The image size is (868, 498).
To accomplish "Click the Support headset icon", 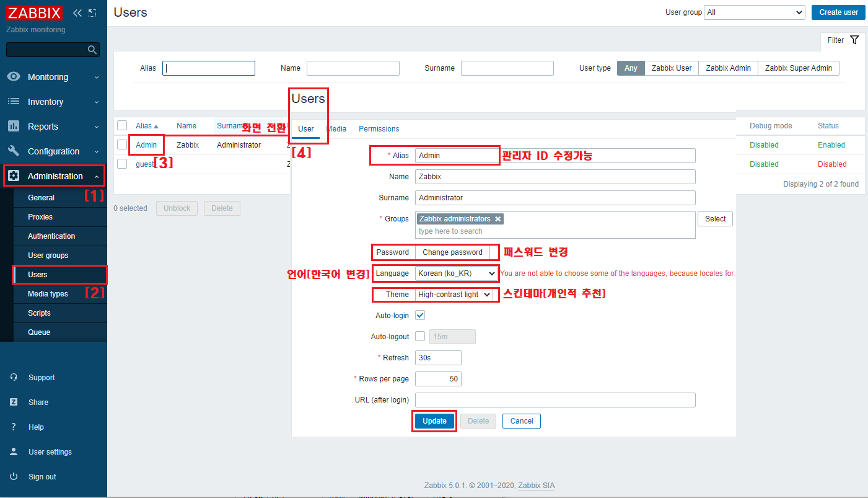I will click(x=14, y=377).
